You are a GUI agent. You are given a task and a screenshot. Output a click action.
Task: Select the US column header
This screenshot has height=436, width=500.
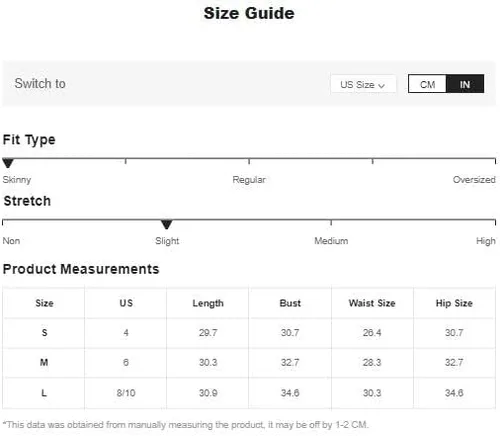(126, 303)
